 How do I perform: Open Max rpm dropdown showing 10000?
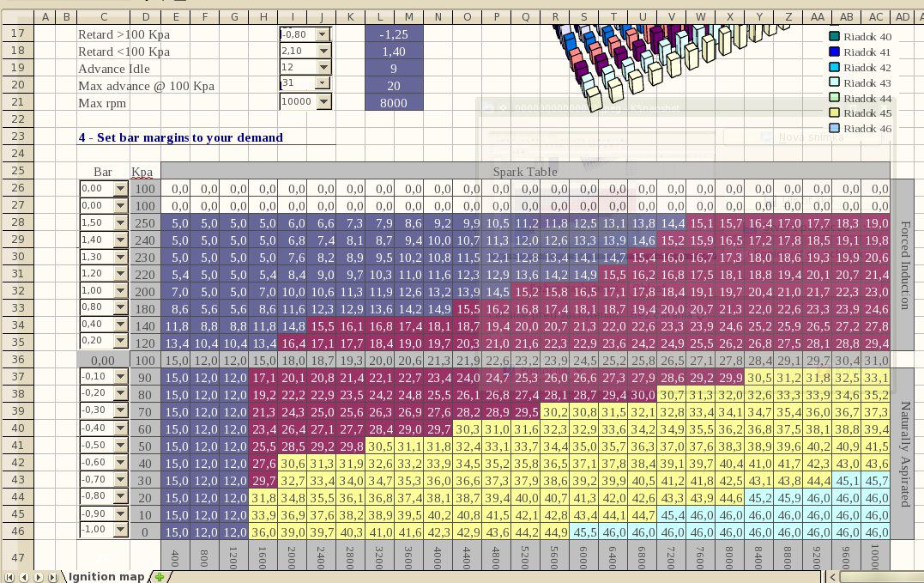coord(323,102)
